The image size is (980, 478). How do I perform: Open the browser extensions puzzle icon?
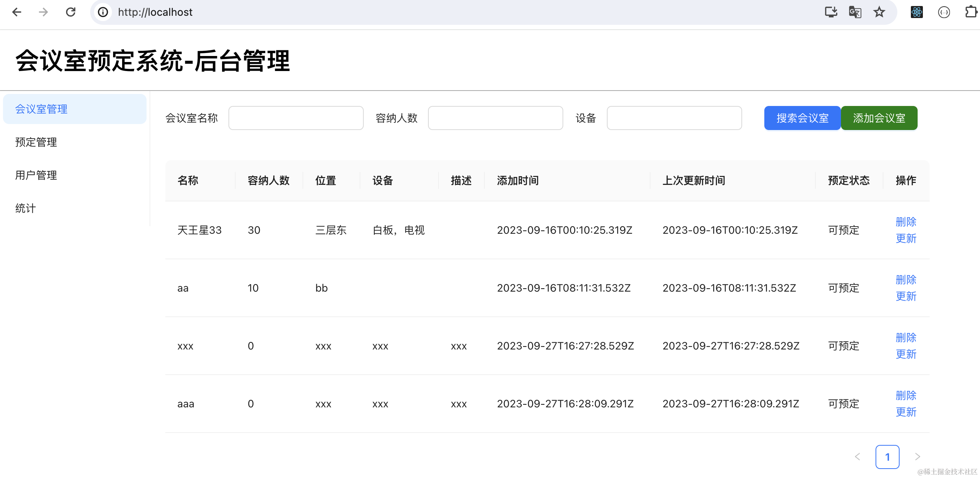971,12
